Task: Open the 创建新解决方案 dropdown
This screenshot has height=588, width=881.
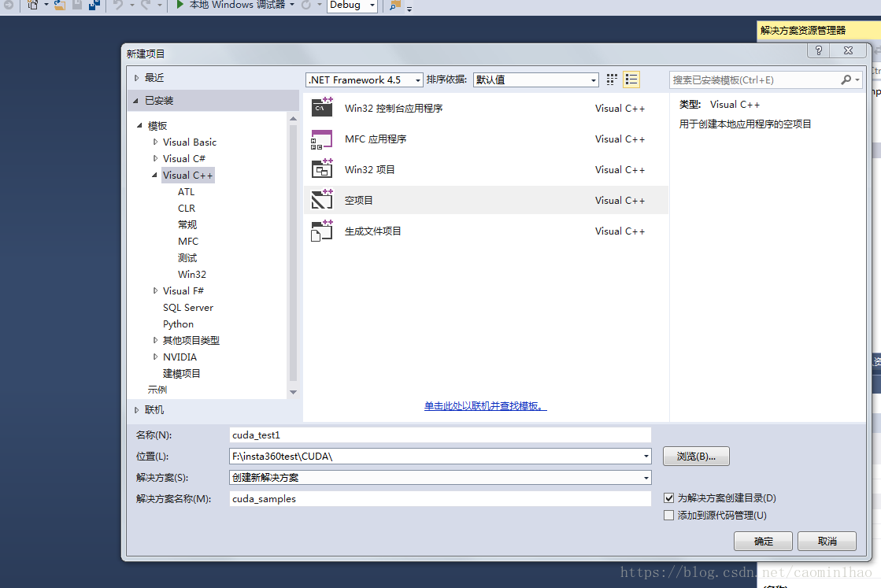Action: [646, 477]
